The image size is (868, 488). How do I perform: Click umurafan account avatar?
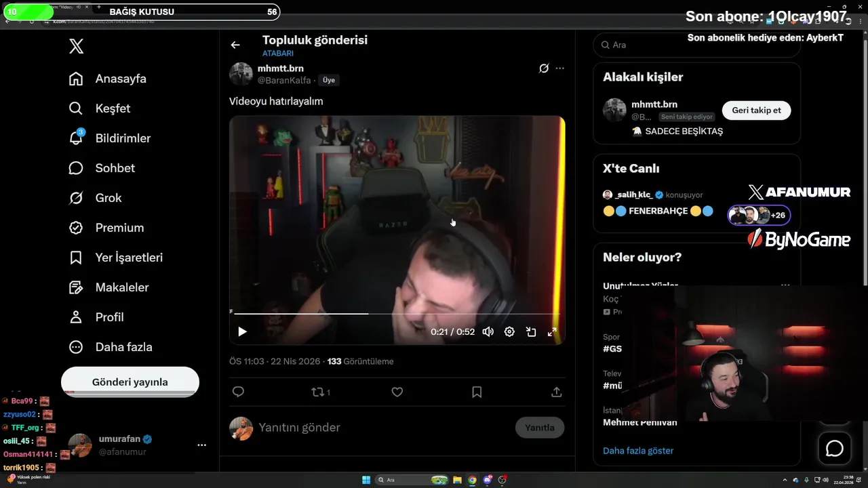[x=80, y=445]
